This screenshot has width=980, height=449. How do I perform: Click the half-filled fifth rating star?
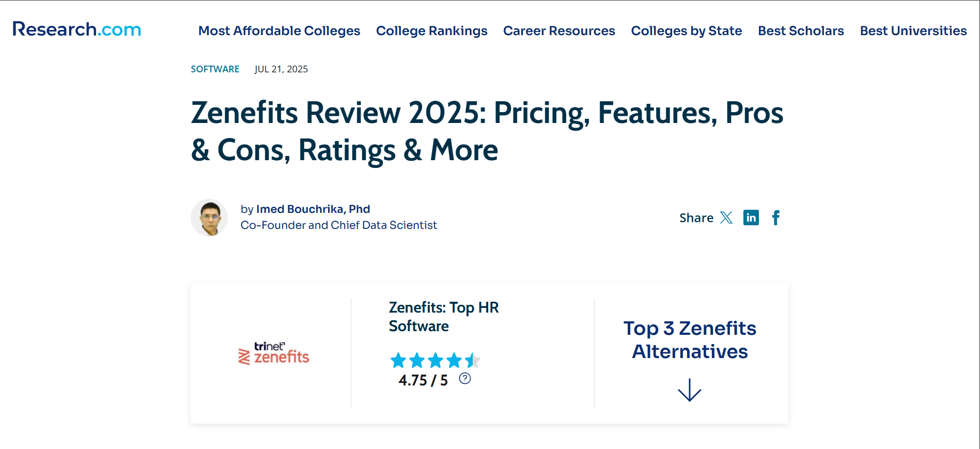click(x=473, y=361)
